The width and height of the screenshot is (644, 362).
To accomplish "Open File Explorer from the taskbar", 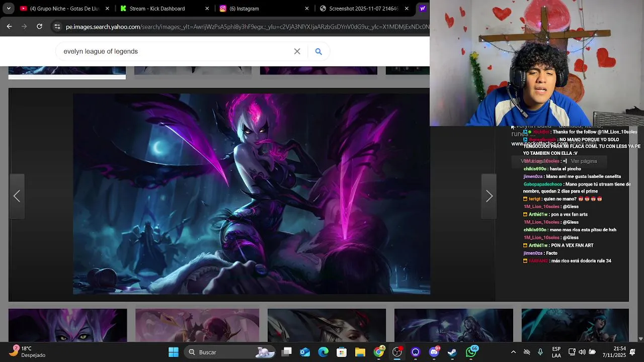I will point(360,352).
